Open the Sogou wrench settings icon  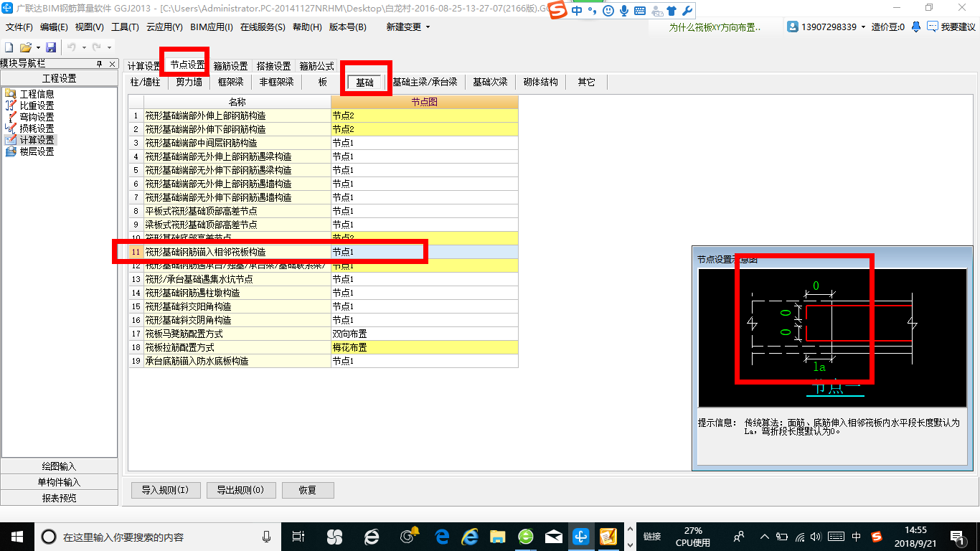687,11
